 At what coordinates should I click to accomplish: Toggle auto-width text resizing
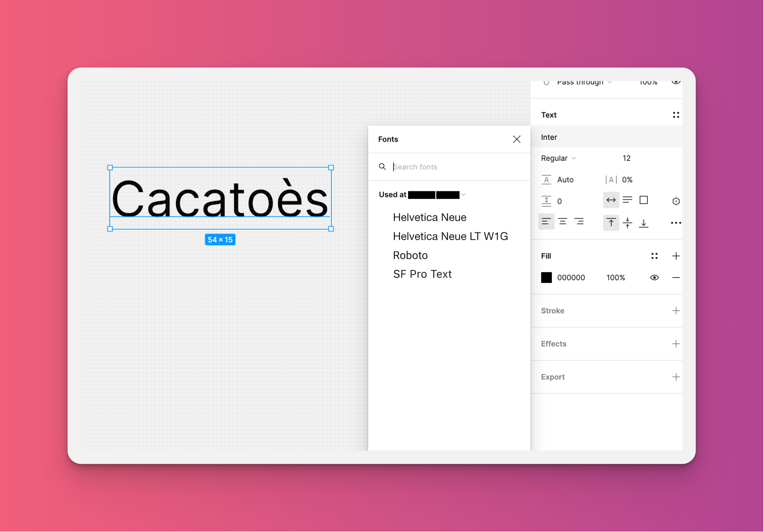611,200
